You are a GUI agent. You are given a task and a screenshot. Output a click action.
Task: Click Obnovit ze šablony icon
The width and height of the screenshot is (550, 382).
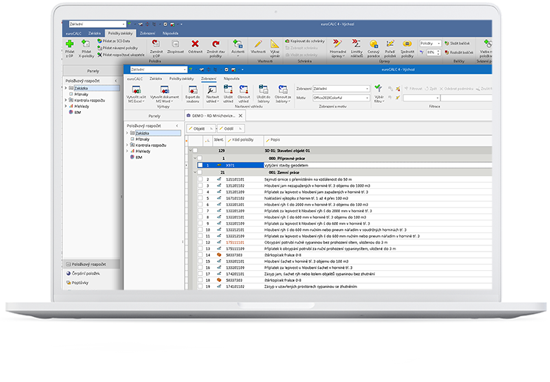pos(283,89)
